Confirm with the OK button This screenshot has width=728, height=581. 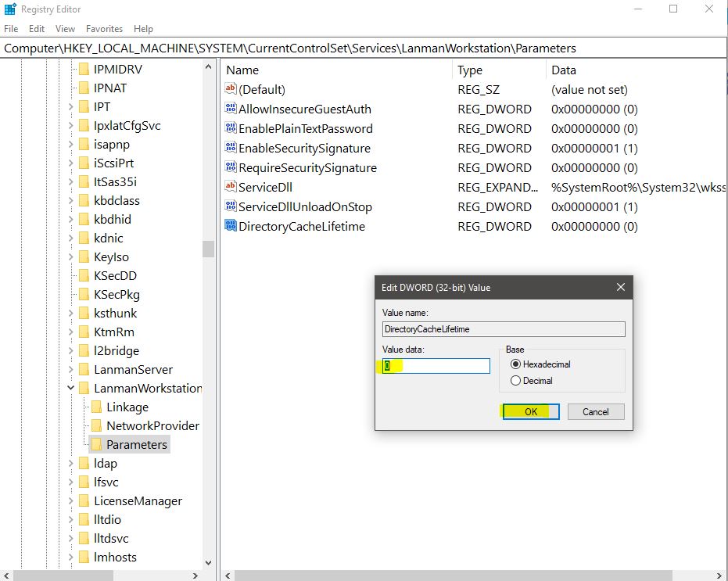coord(530,411)
